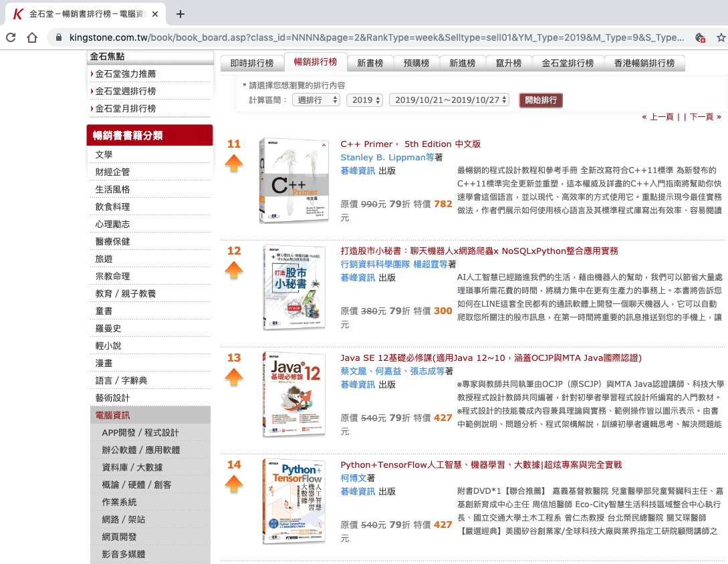Select the 漫畫 category

coord(104,364)
